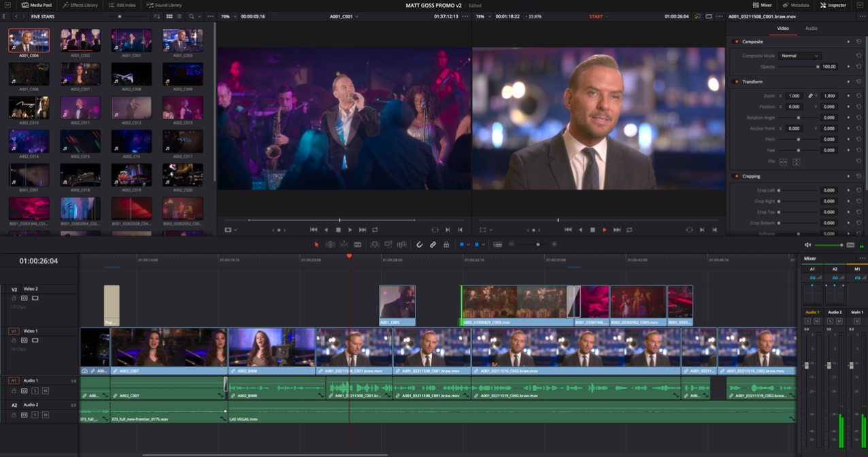Lock the Video 2 track
This screenshot has width=868, height=457.
tap(14, 299)
